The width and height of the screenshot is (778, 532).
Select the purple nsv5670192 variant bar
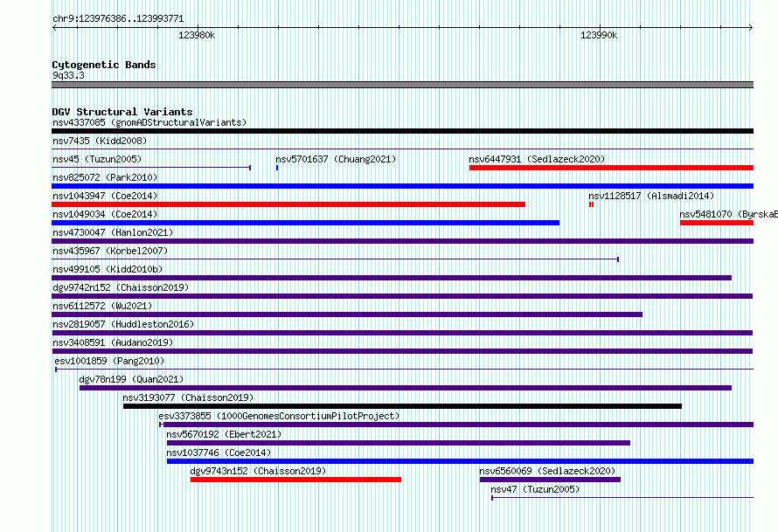tap(399, 443)
